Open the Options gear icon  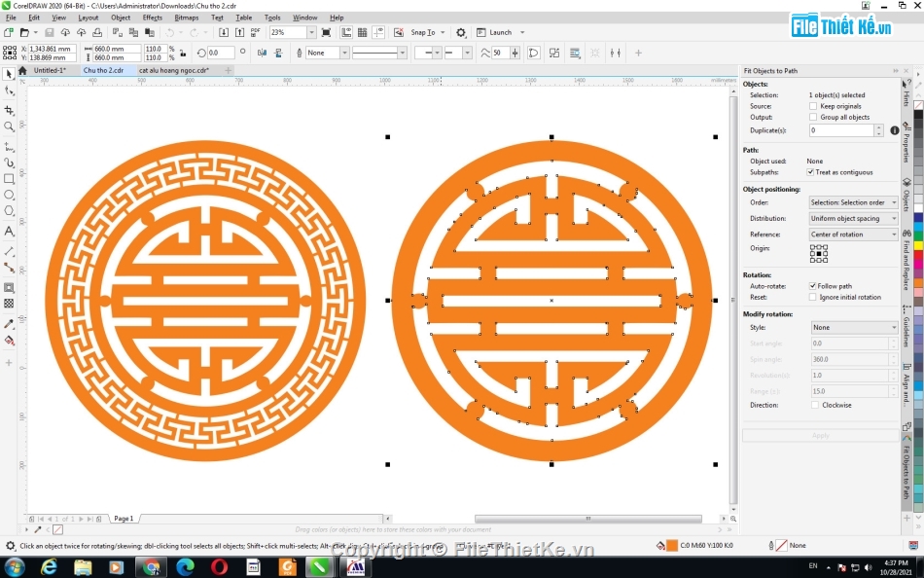click(461, 32)
